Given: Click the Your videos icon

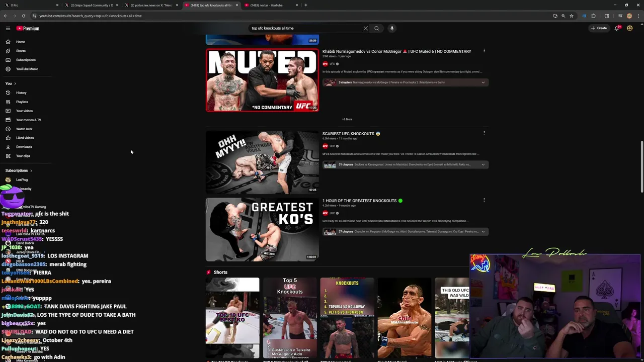Looking at the screenshot, I should (x=8, y=111).
